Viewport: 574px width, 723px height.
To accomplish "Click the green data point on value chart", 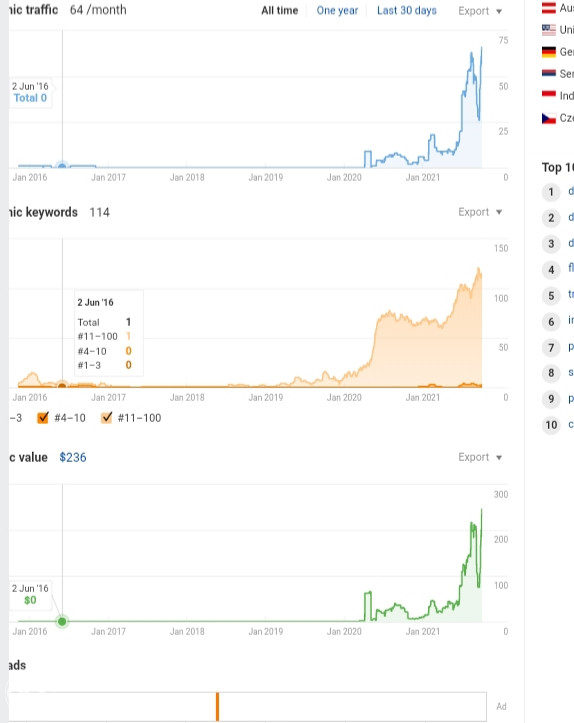I will [x=62, y=622].
